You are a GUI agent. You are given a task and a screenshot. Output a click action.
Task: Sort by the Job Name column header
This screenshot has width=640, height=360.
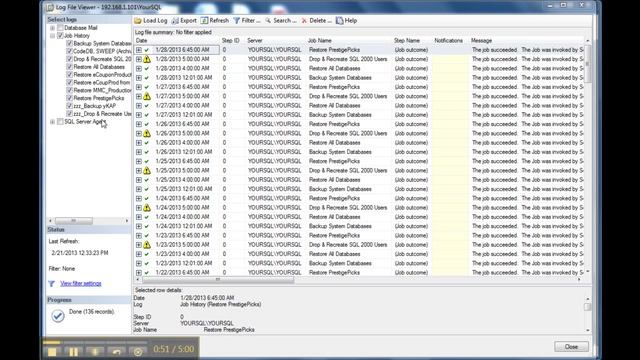click(349, 40)
